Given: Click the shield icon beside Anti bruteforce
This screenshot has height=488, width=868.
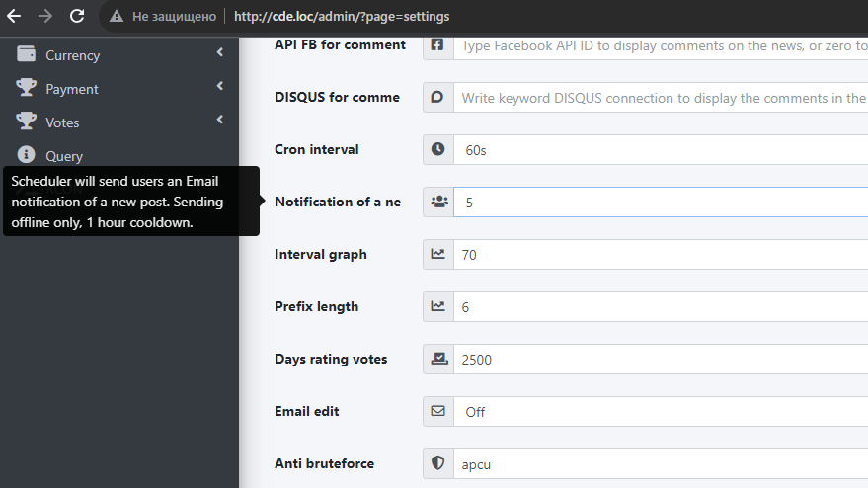Looking at the screenshot, I should click(x=438, y=463).
